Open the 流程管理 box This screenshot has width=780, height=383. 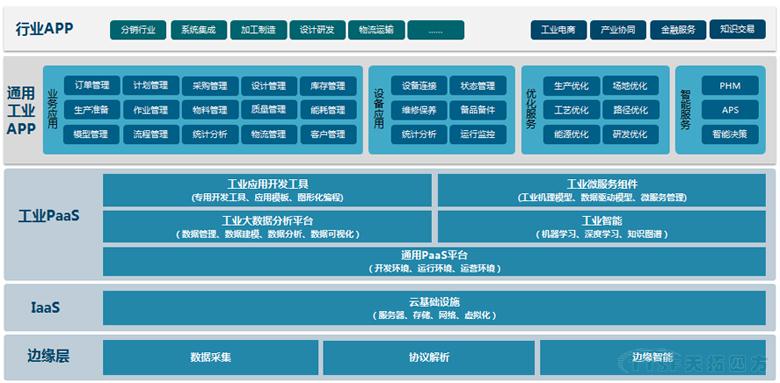click(151, 134)
